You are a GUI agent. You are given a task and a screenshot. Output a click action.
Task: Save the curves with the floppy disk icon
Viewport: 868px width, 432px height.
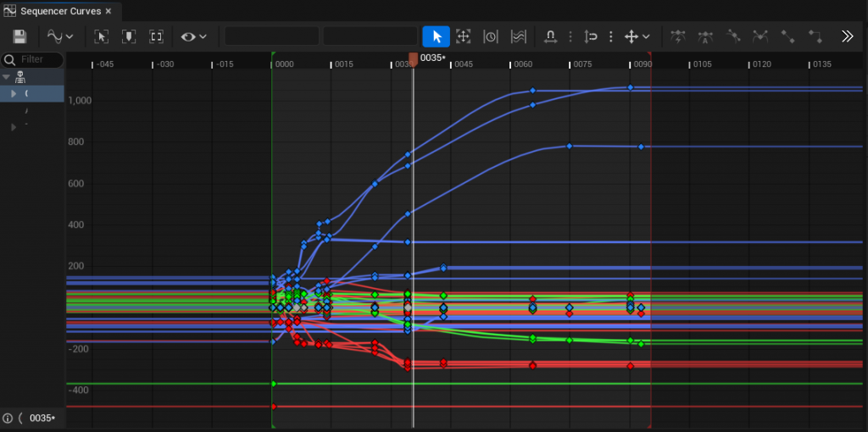(20, 36)
